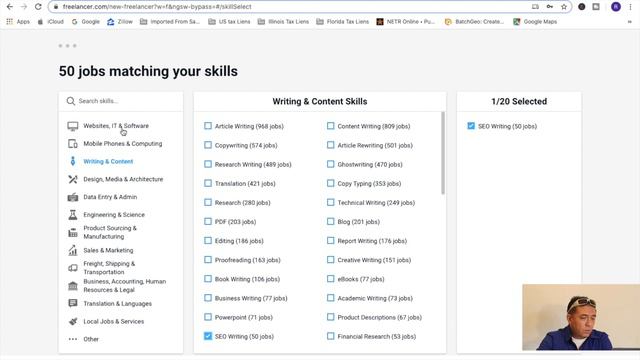Uncheck SEO Writing in the Selected panel
This screenshot has width=640, height=360.
click(x=471, y=126)
